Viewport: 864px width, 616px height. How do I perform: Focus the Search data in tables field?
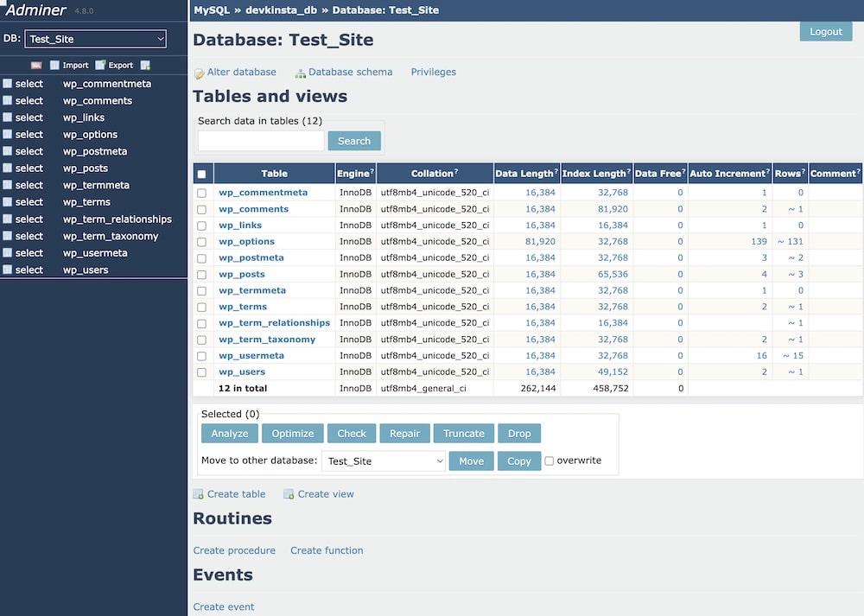[261, 141]
